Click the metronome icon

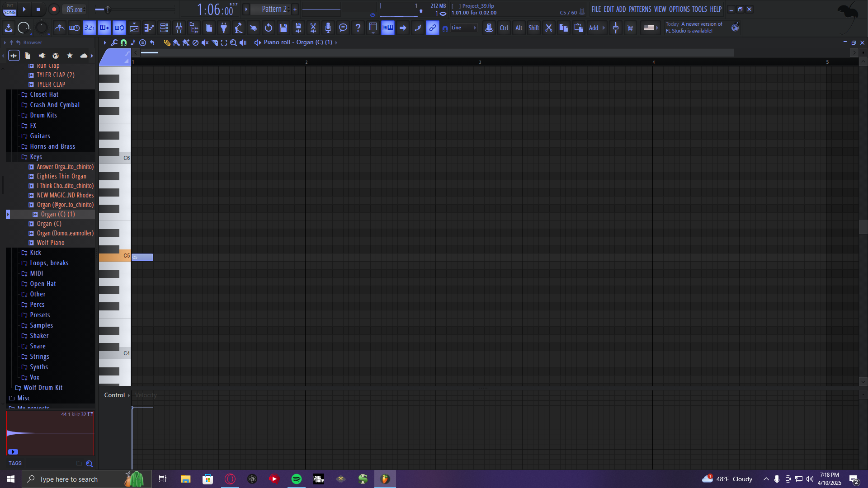pos(59,28)
